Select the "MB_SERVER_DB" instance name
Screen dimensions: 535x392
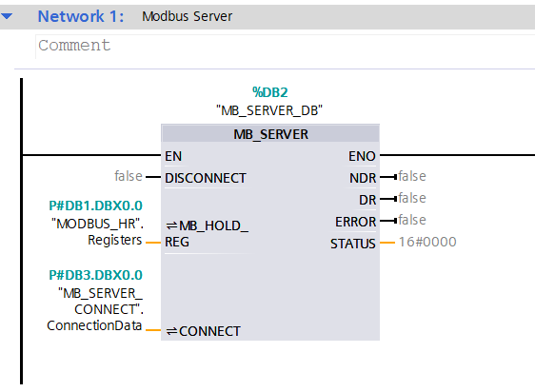coord(269,110)
